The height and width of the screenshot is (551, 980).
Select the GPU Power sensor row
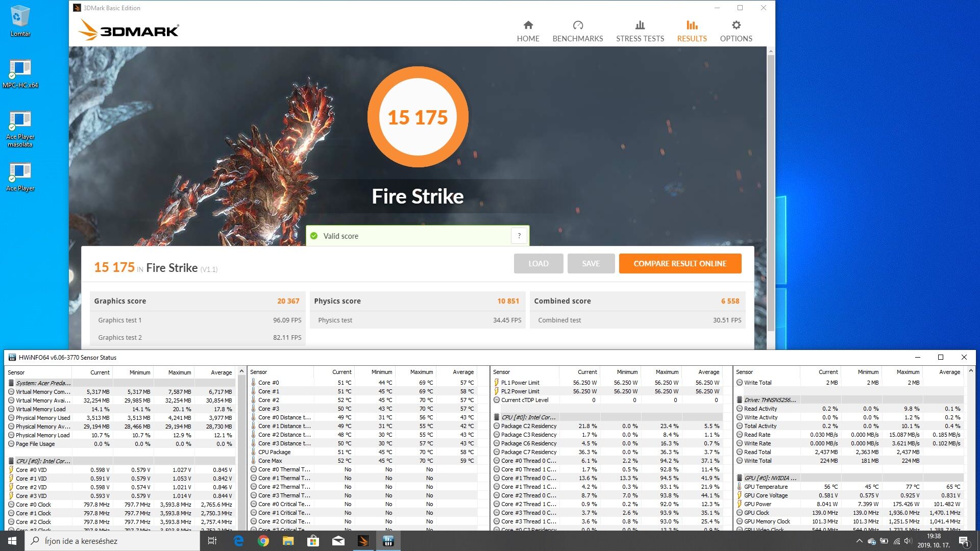(x=849, y=504)
